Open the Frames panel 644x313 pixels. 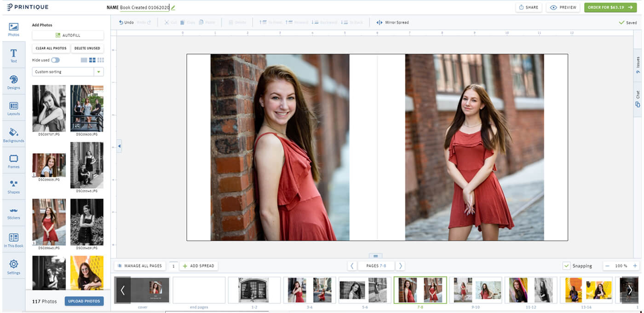point(14,160)
